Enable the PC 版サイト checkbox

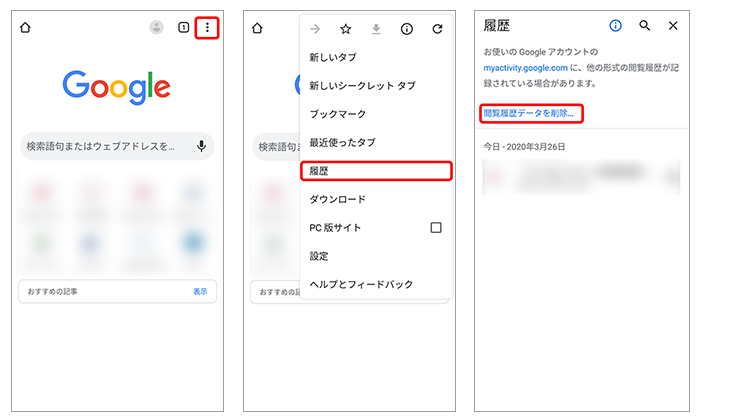point(436,228)
